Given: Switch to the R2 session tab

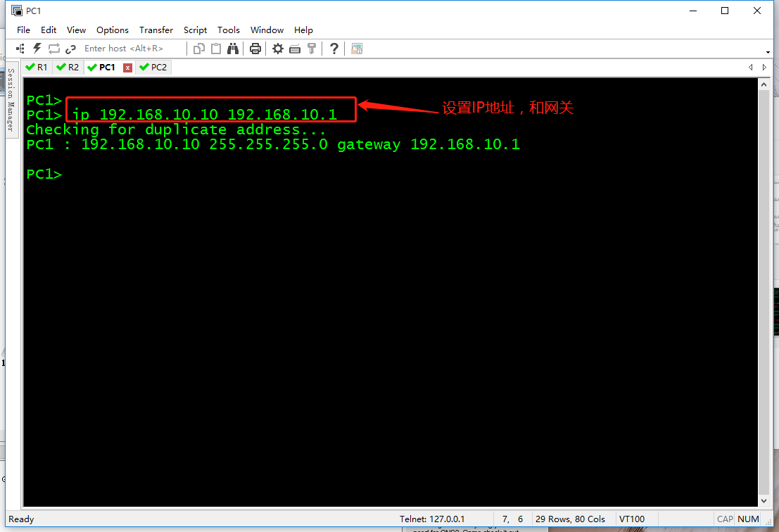Looking at the screenshot, I should click(x=68, y=67).
